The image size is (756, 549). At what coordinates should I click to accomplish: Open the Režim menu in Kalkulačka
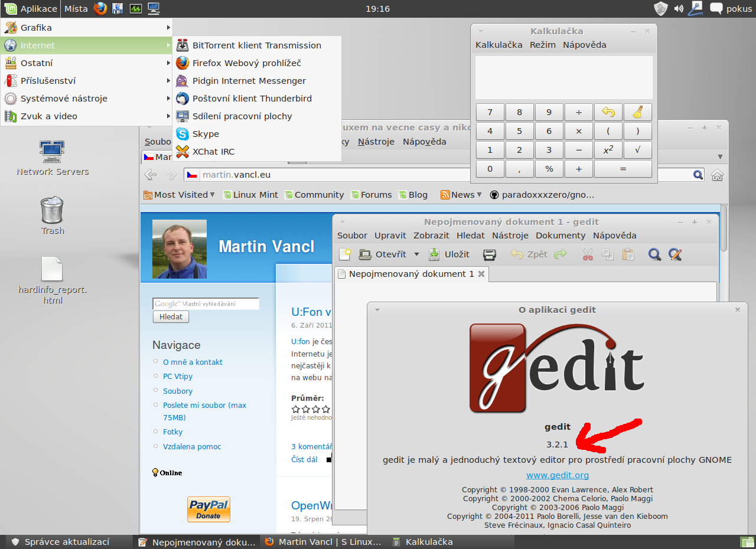542,45
